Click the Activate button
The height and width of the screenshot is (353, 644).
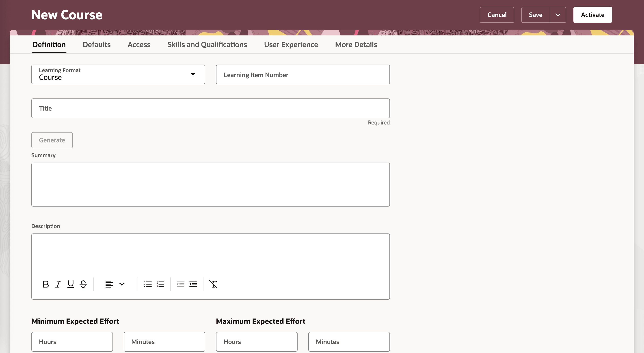click(593, 15)
